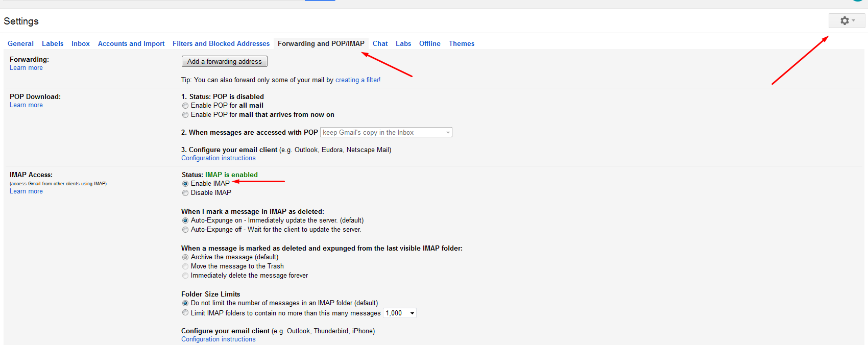The width and height of the screenshot is (868, 345).
Task: Select Limit IMAP folders radio button
Action: pyautogui.click(x=185, y=313)
